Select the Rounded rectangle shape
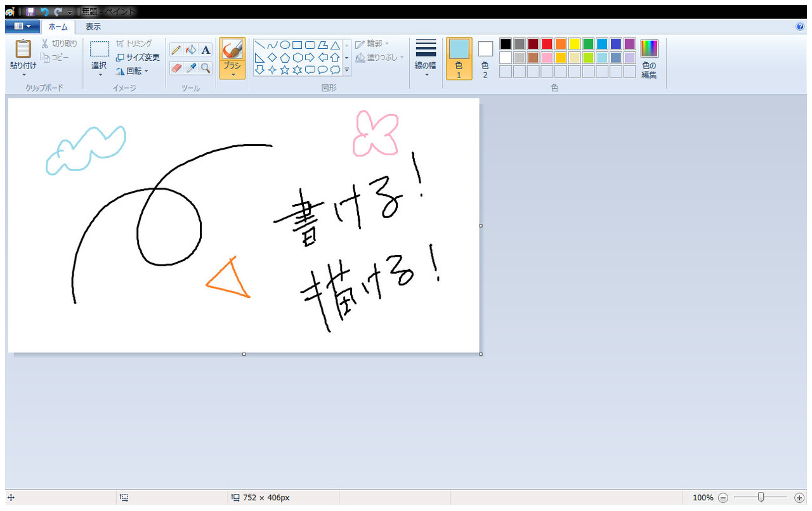Image resolution: width=812 pixels, height=511 pixels. coord(310,45)
